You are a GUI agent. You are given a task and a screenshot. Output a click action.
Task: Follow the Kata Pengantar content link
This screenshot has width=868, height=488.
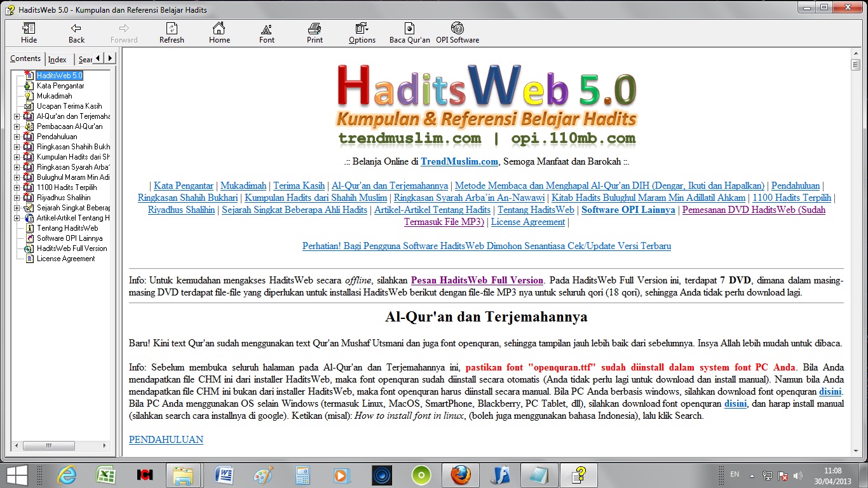point(184,186)
